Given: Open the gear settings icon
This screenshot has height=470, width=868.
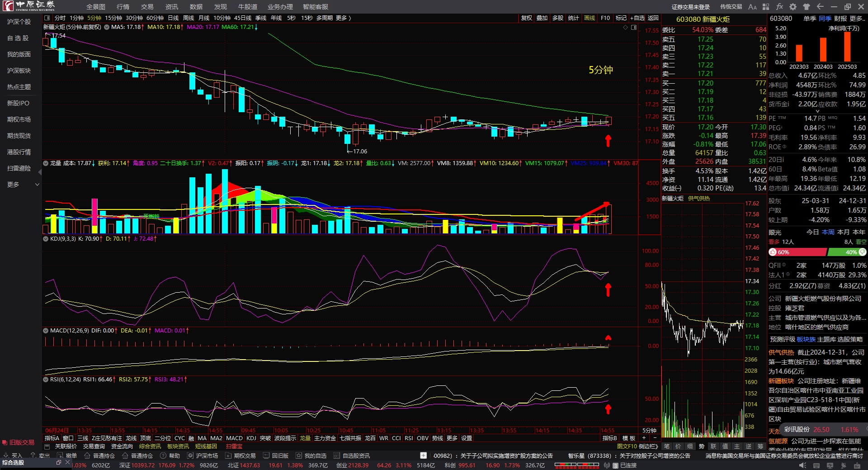Looking at the screenshot, I should (x=793, y=7).
